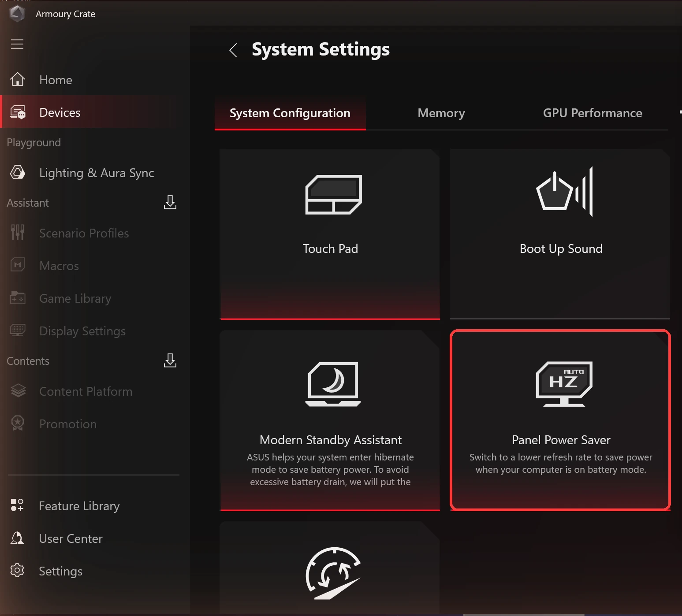The height and width of the screenshot is (616, 682).
Task: Click the Macros icon
Action: [x=18, y=265]
